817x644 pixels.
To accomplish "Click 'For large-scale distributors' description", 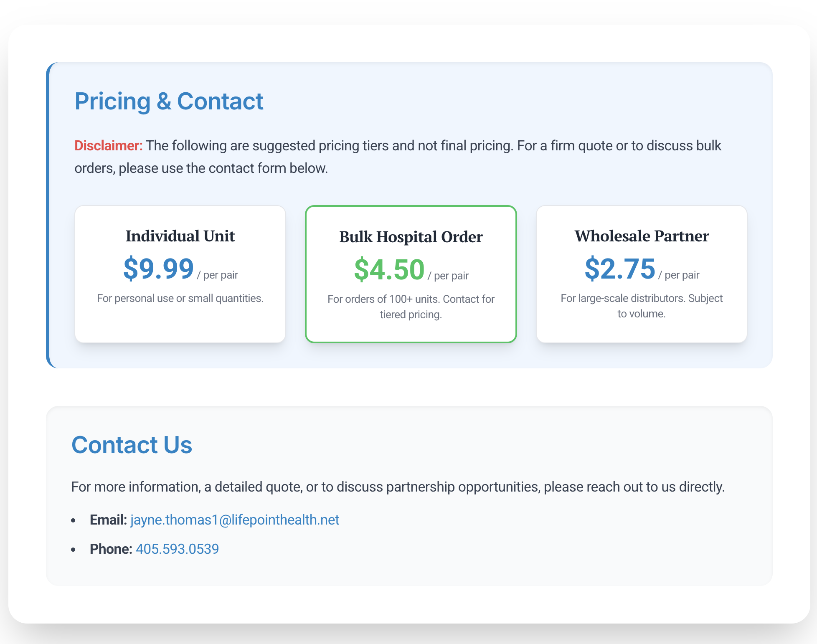I will (642, 306).
